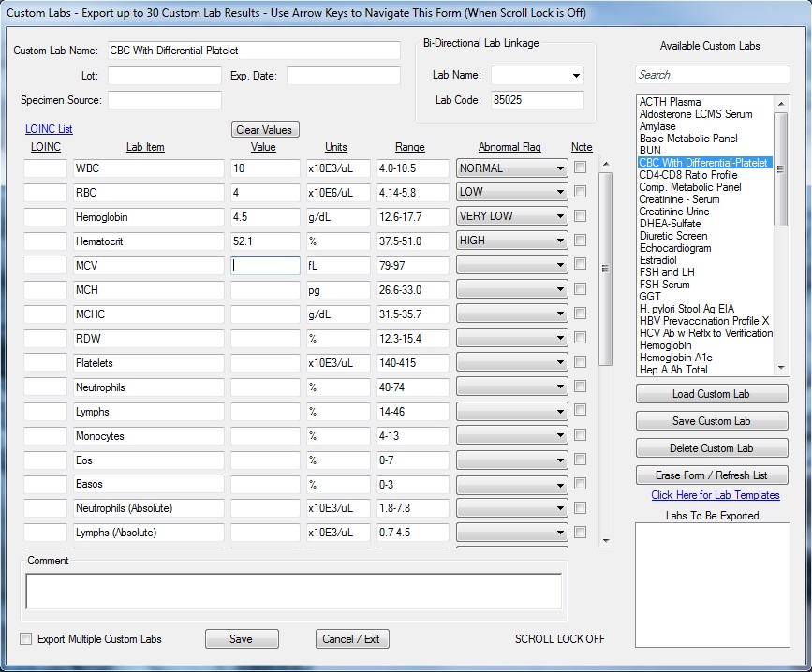The image size is (812, 672).
Task: Click the Lot input field
Action: click(165, 76)
